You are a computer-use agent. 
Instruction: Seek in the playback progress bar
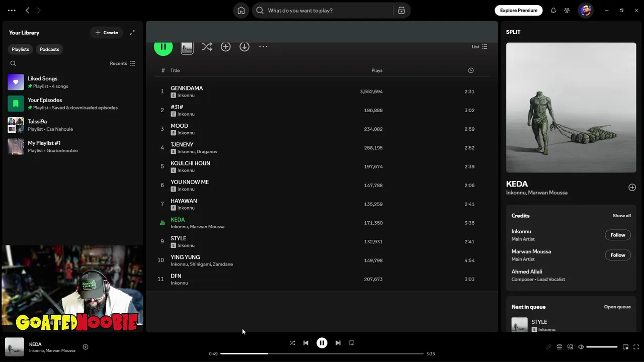click(x=322, y=353)
